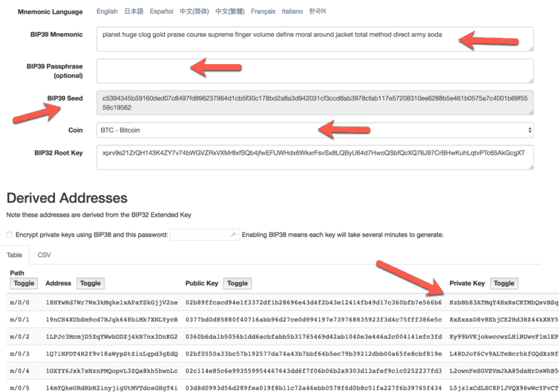Click public key starting 0377bd0d85880f
559x392 pixels.
click(x=314, y=319)
